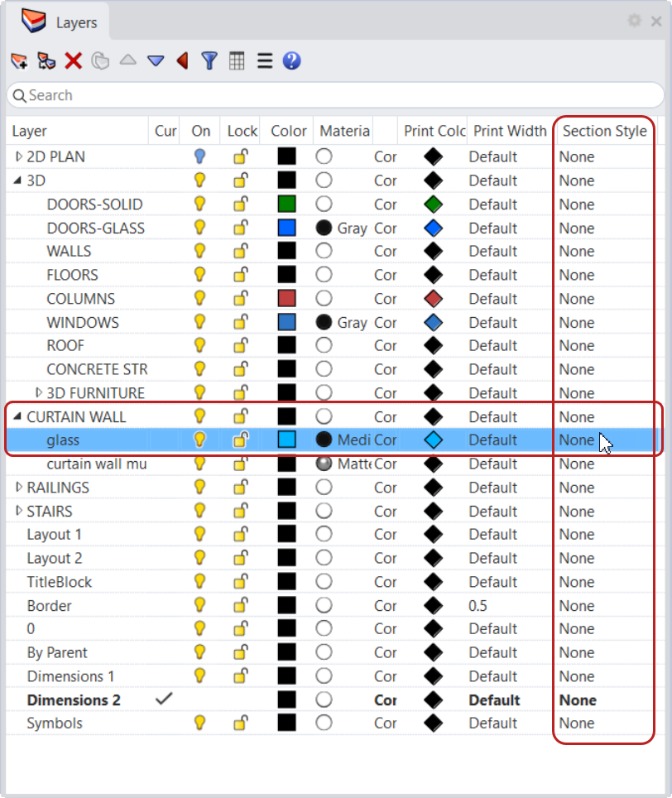Expand the 2D PLAN layer tree
The image size is (672, 798).
(x=19, y=156)
